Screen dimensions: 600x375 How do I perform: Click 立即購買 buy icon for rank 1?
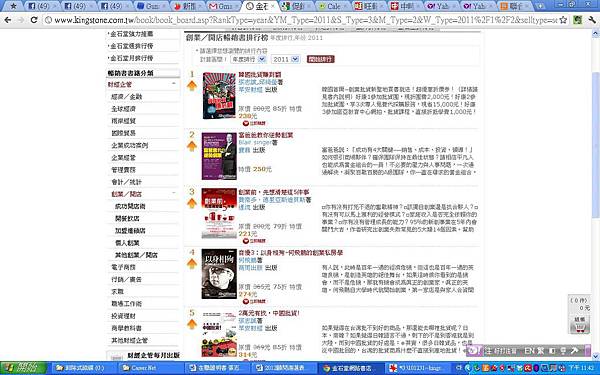tap(254, 123)
